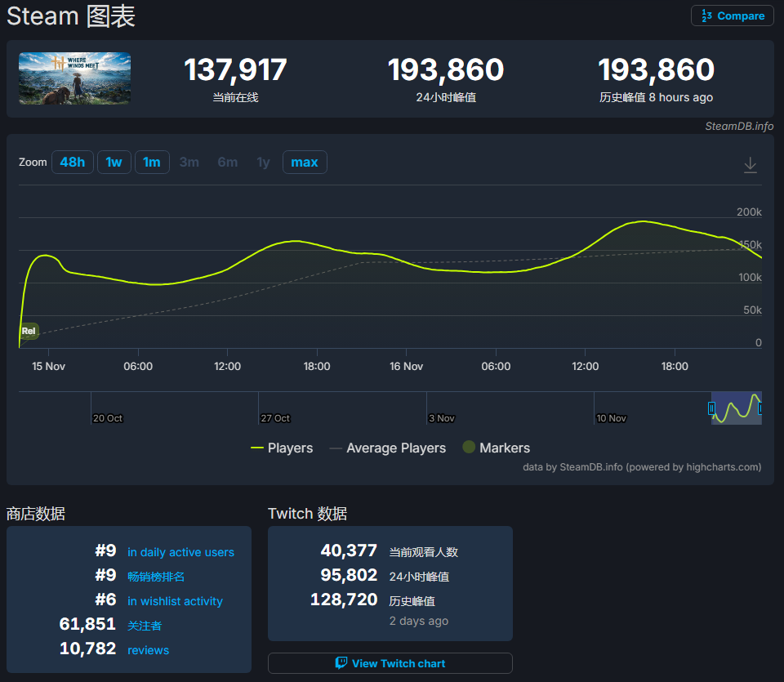This screenshot has width=784, height=682.
Task: Hide the Average Players line via the legend
Action: 386,448
